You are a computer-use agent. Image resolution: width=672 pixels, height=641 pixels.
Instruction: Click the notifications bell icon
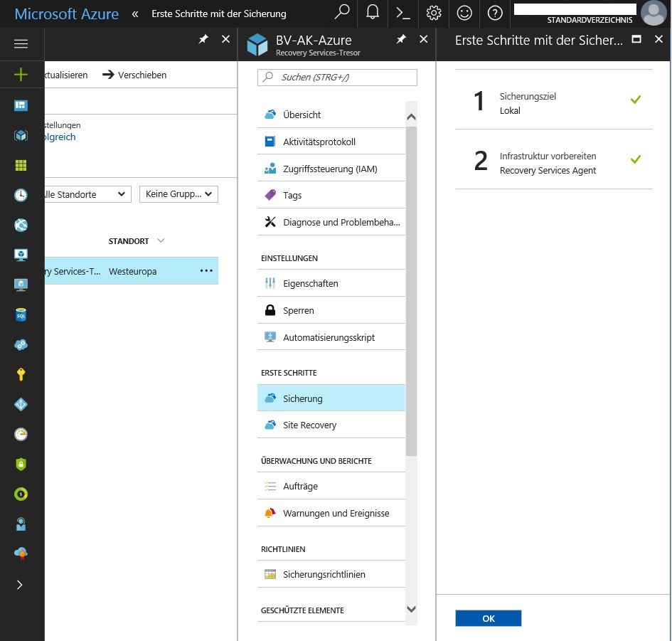[x=372, y=14]
